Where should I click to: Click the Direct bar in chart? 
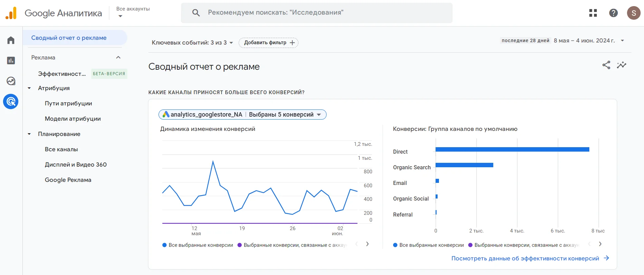[x=512, y=149]
